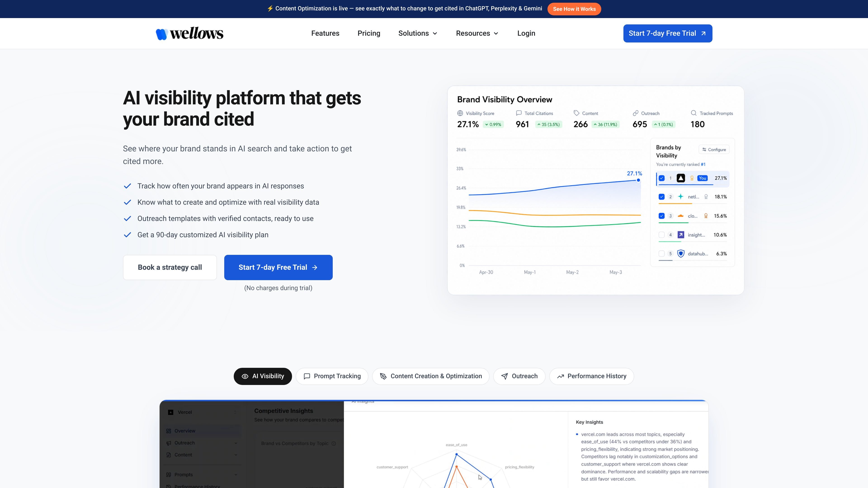The image size is (868, 488).
Task: Uncheck the clo... brand checkbox
Action: click(661, 216)
